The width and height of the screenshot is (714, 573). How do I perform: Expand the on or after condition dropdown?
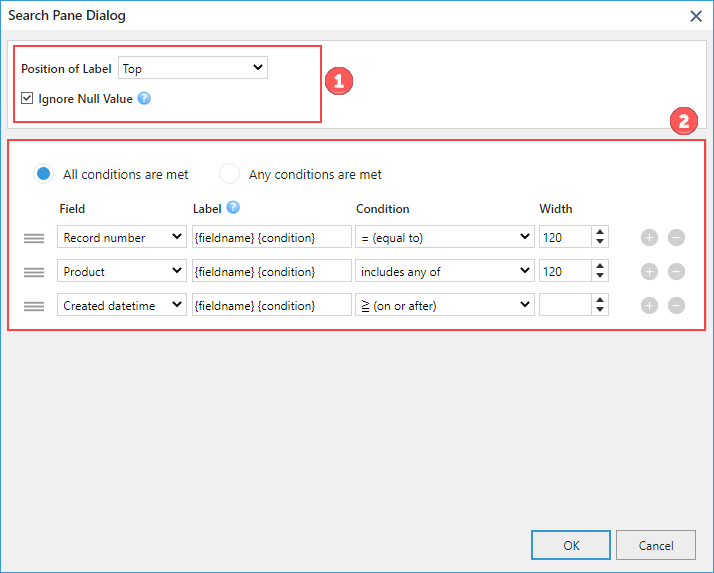tap(444, 305)
